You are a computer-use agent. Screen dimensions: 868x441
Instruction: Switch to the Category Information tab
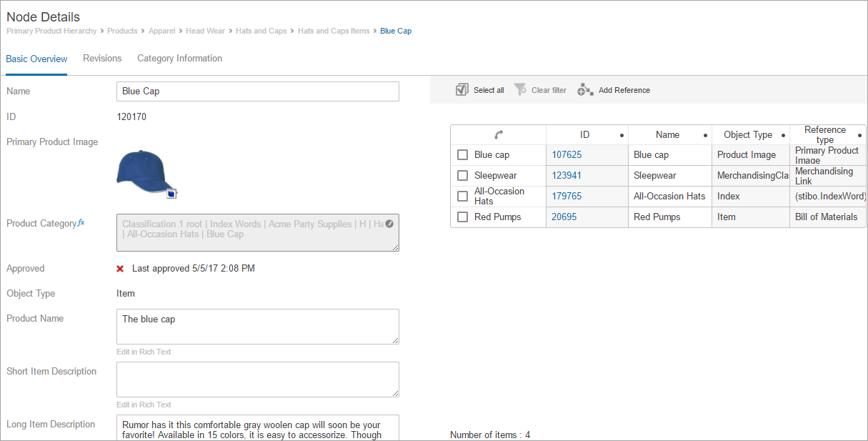coord(179,59)
